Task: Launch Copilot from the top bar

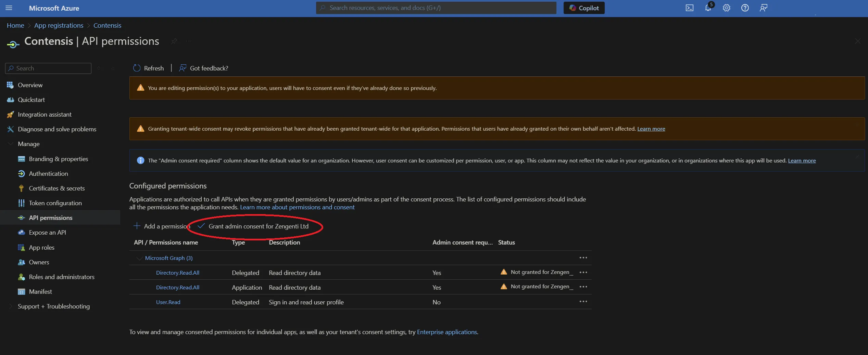Action: (x=584, y=8)
